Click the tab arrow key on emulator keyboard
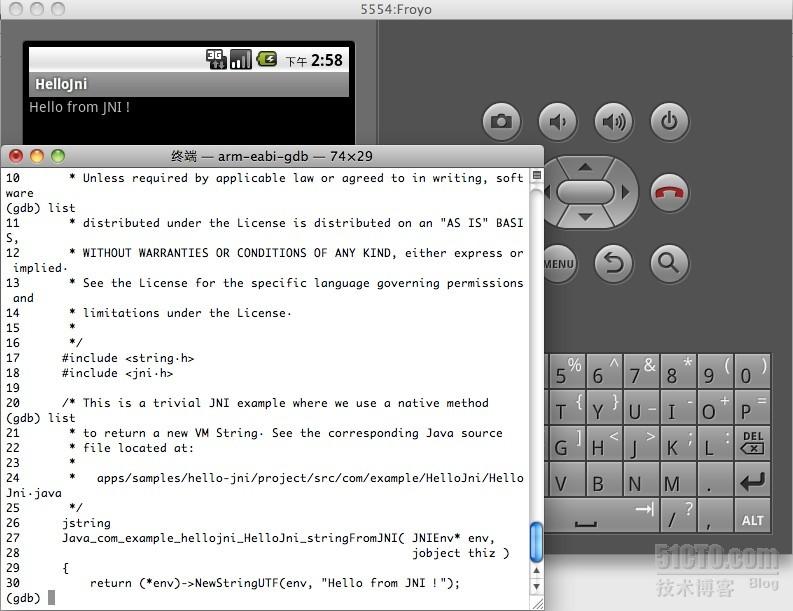The image size is (793, 611). pos(644,509)
